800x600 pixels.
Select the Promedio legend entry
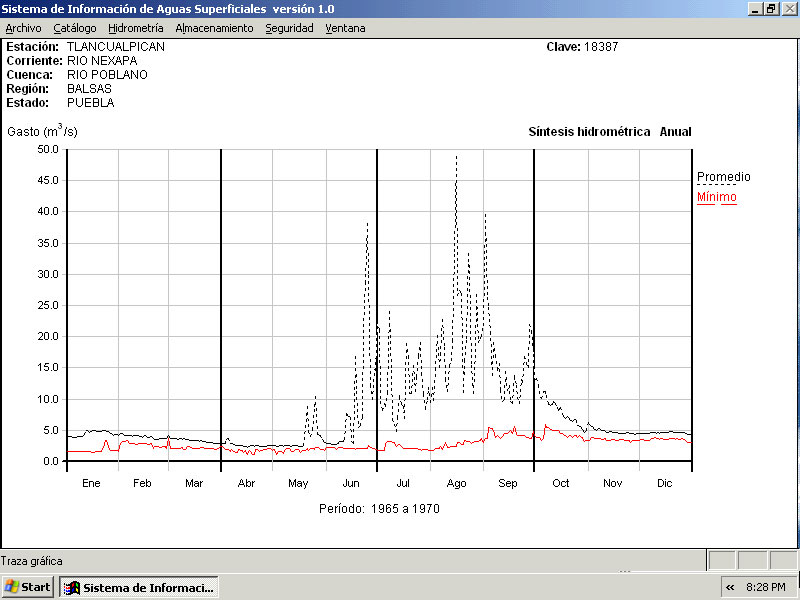click(723, 177)
